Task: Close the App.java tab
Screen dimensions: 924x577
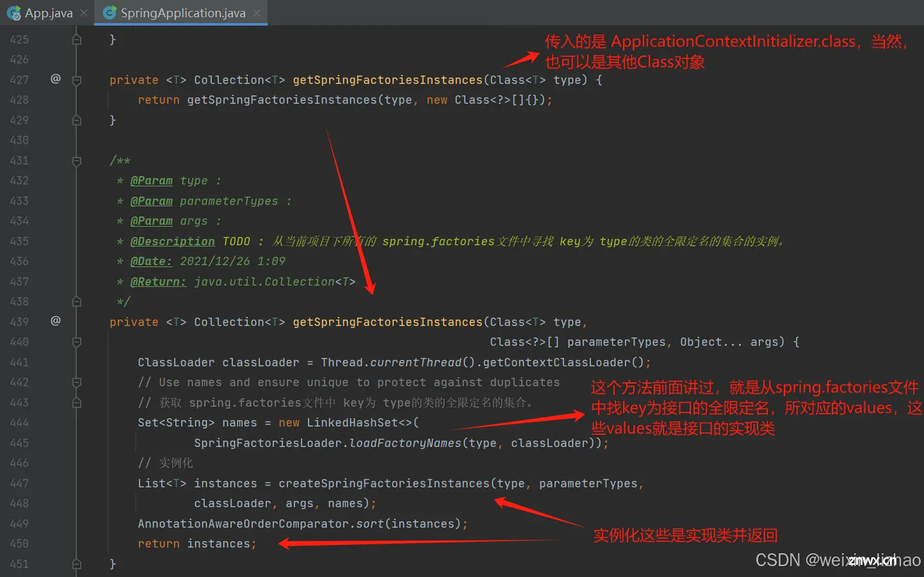Action: pyautogui.click(x=84, y=13)
